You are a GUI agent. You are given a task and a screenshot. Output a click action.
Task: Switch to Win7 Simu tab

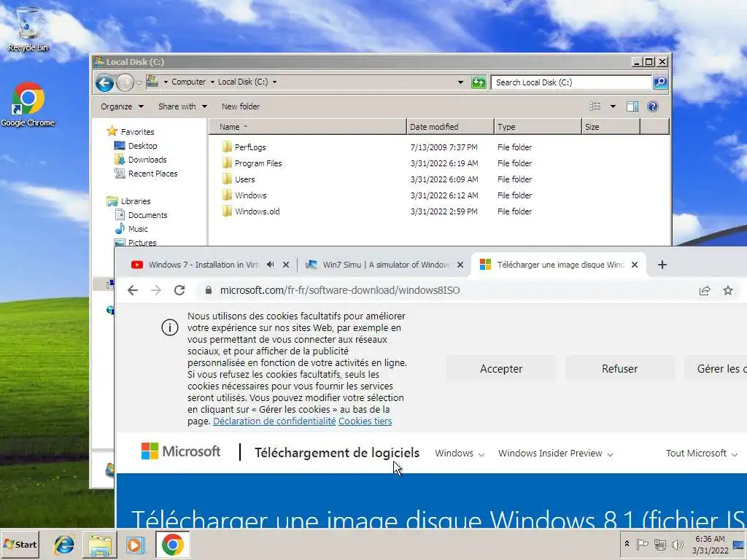point(385,265)
